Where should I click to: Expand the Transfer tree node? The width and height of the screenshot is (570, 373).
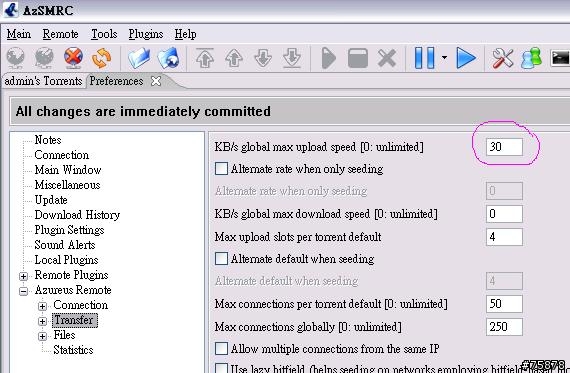(x=42, y=321)
